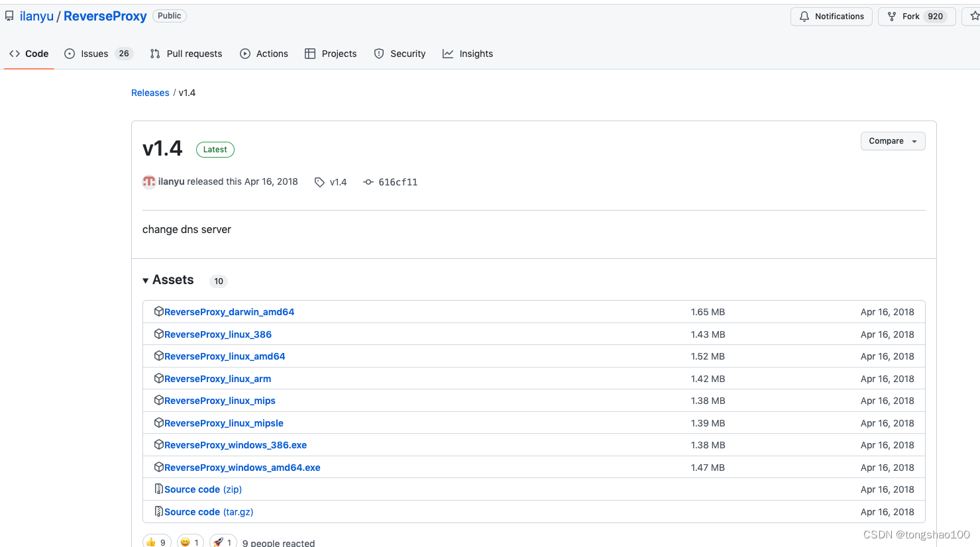The width and height of the screenshot is (980, 547).
Task: Click the bell icon in Notifications
Action: point(804,17)
